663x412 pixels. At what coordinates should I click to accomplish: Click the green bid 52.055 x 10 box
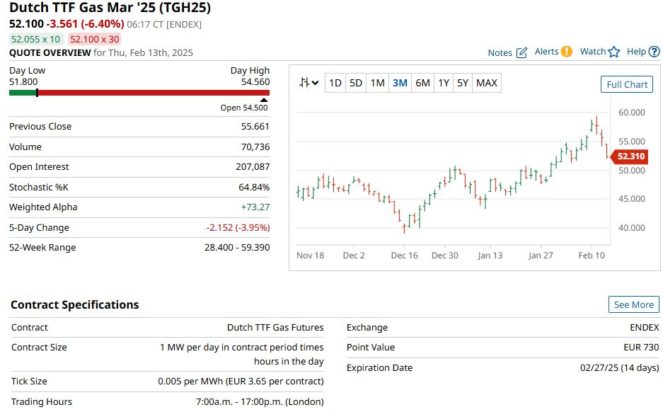coord(36,36)
